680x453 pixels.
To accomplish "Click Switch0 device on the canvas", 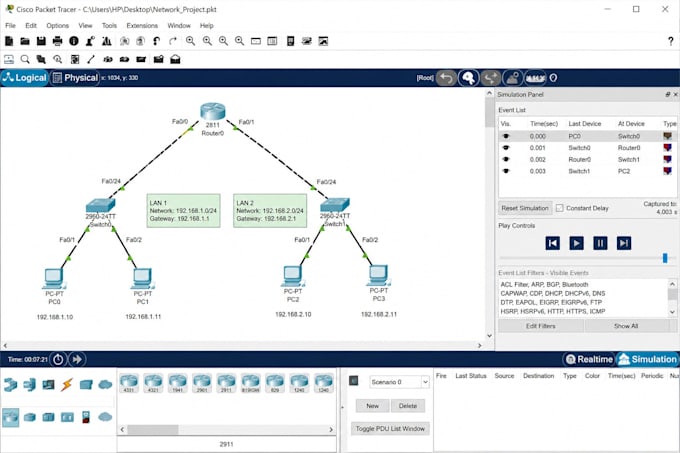I will coord(101,205).
